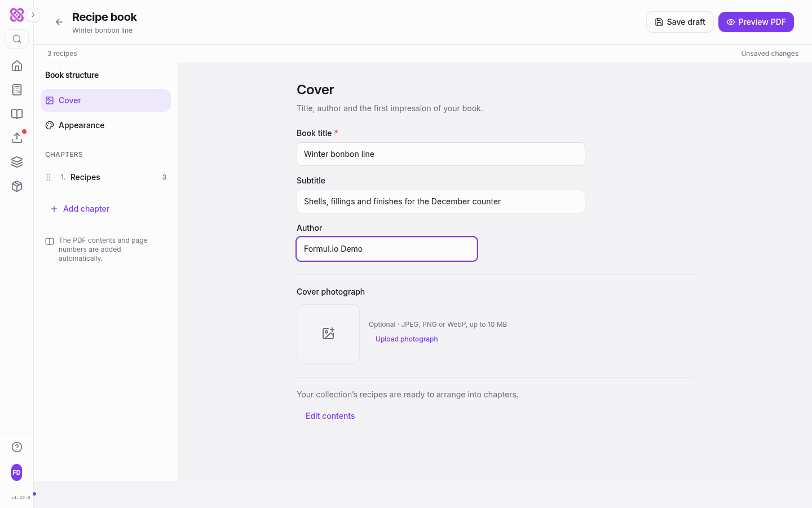Screen dimensions: 812x508
Task: Select the Recipes chapter
Action: (105, 177)
